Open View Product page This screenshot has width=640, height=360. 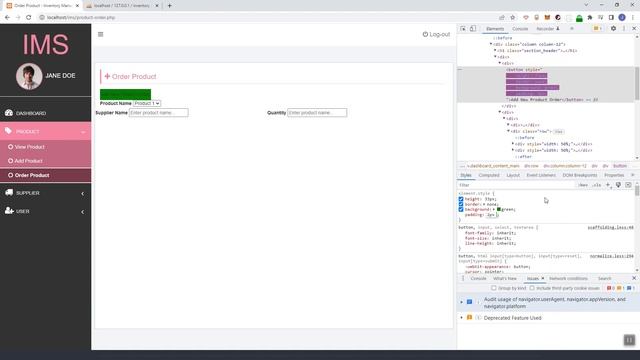29,147
